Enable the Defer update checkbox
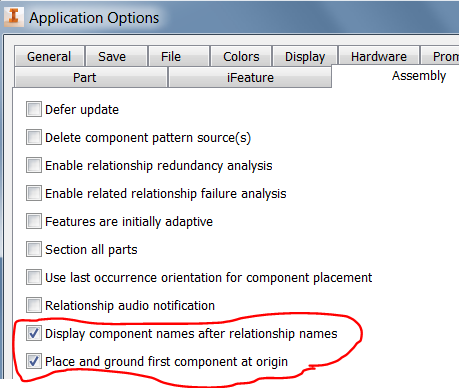 (x=34, y=109)
